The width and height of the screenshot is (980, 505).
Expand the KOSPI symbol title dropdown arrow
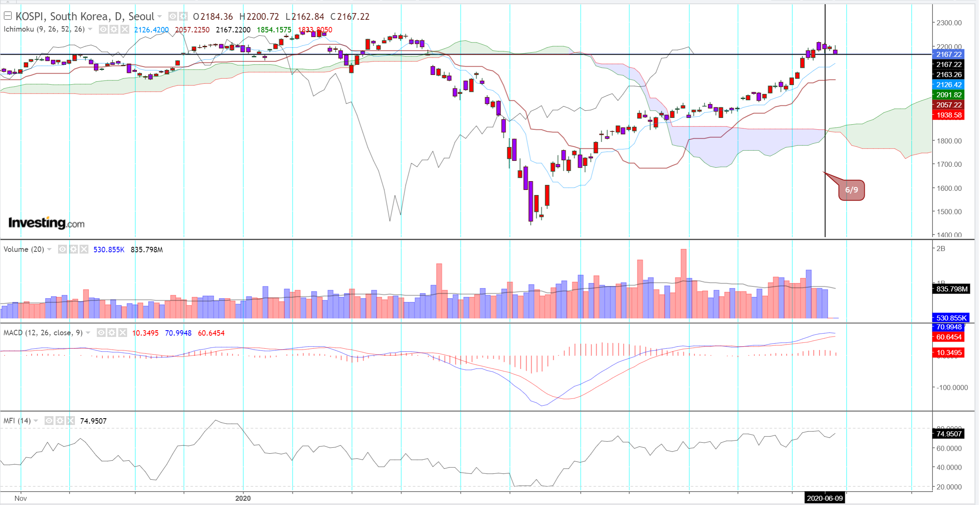160,16
